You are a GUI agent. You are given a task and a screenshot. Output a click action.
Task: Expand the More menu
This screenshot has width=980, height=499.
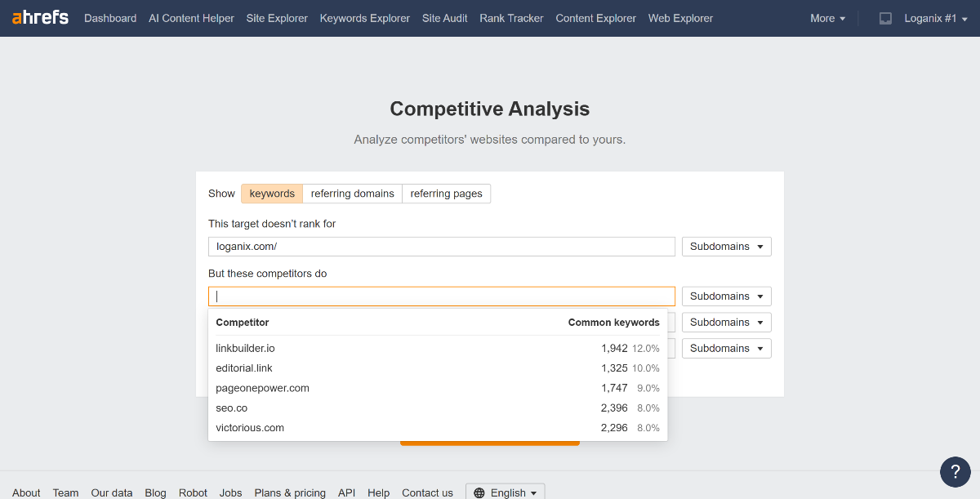tap(828, 18)
